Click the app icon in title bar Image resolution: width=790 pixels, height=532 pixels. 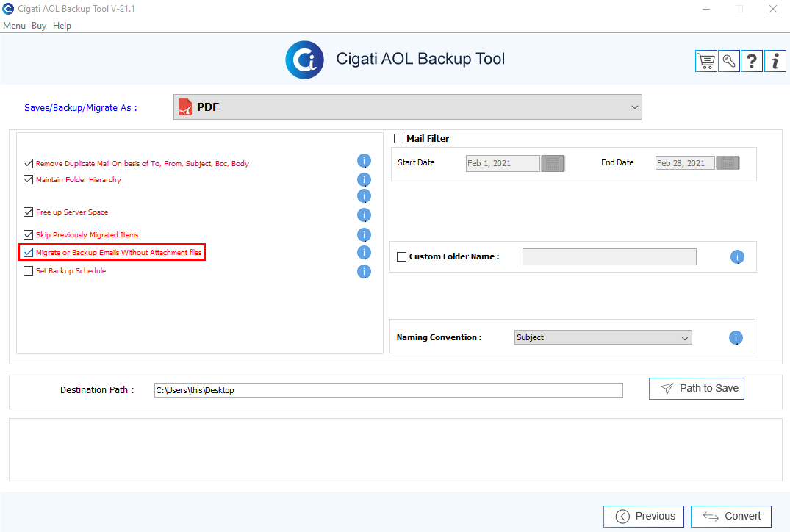coord(8,9)
